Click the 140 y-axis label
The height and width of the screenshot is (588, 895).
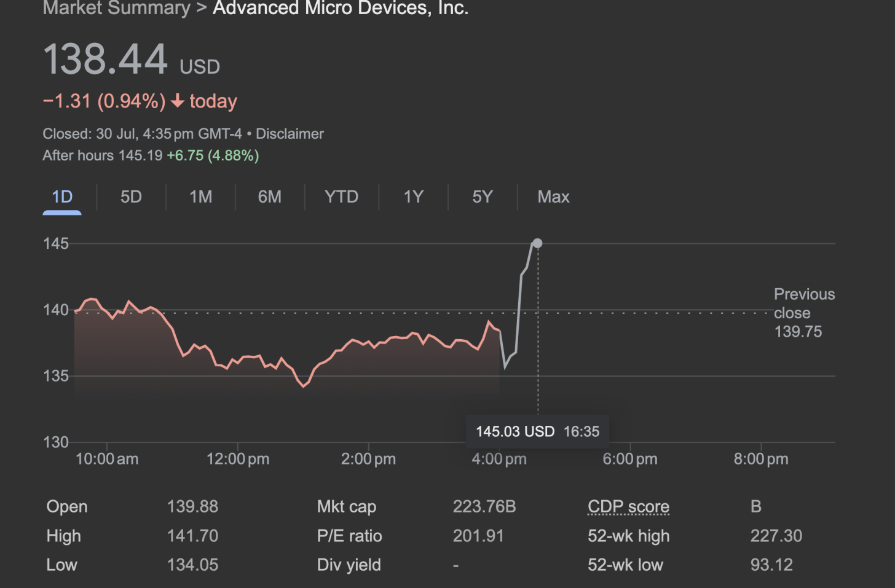[55, 310]
